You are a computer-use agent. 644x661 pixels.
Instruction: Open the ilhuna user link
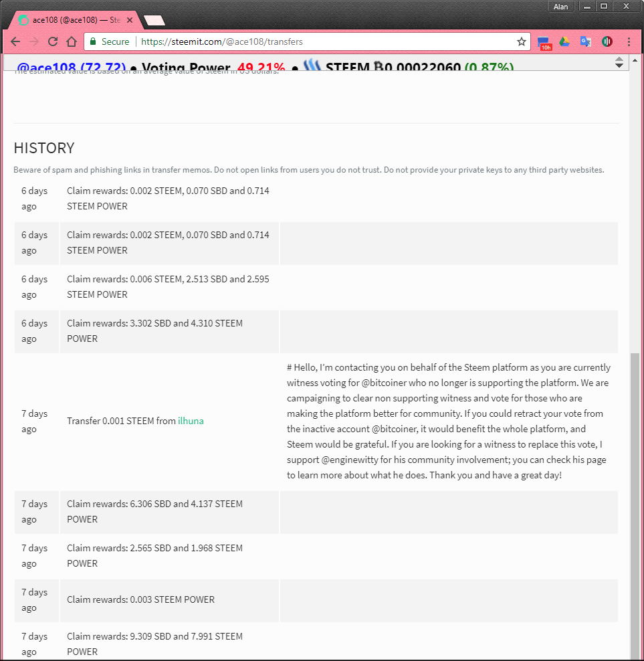click(191, 421)
